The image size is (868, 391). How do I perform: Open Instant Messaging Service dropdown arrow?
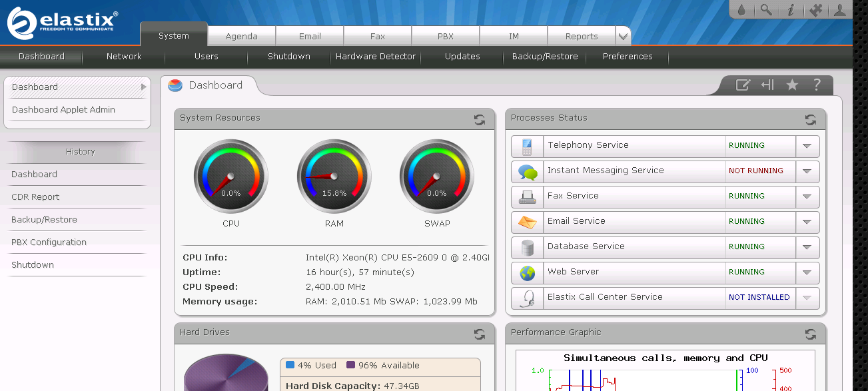[807, 171]
